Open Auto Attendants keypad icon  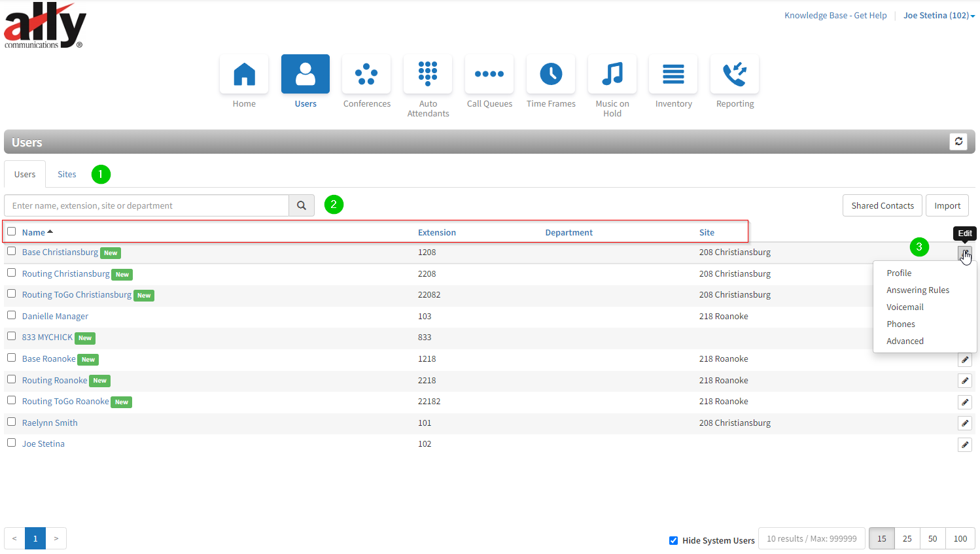428,74
